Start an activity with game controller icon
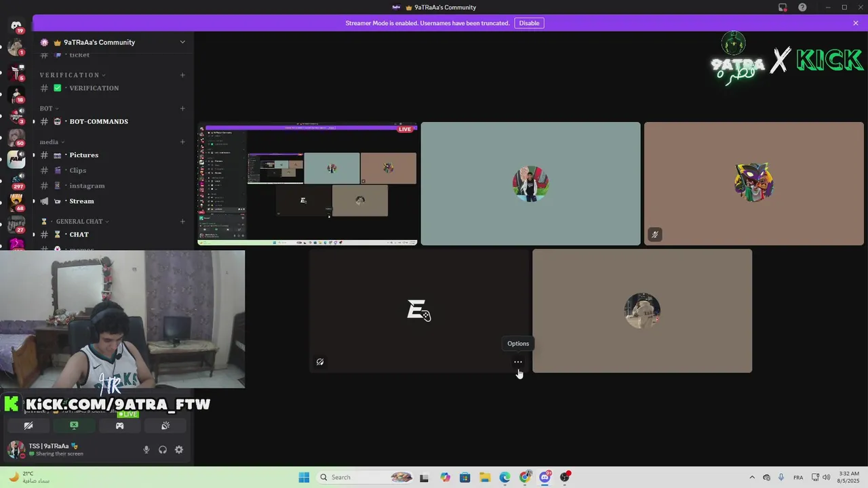868x488 pixels. 119,426
